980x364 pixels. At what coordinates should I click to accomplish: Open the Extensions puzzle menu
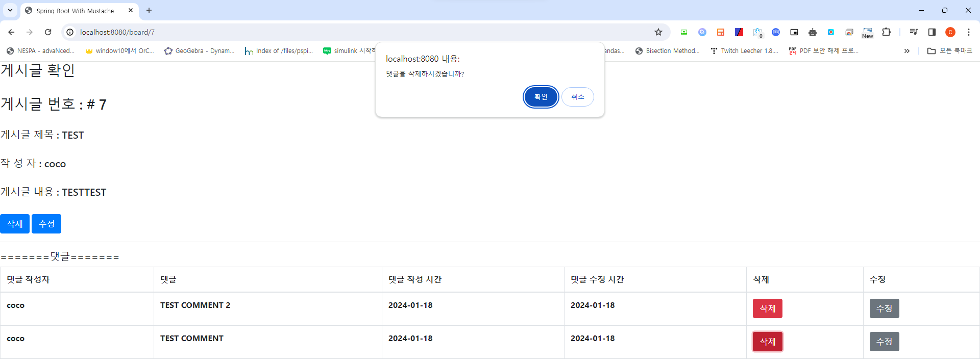click(887, 32)
